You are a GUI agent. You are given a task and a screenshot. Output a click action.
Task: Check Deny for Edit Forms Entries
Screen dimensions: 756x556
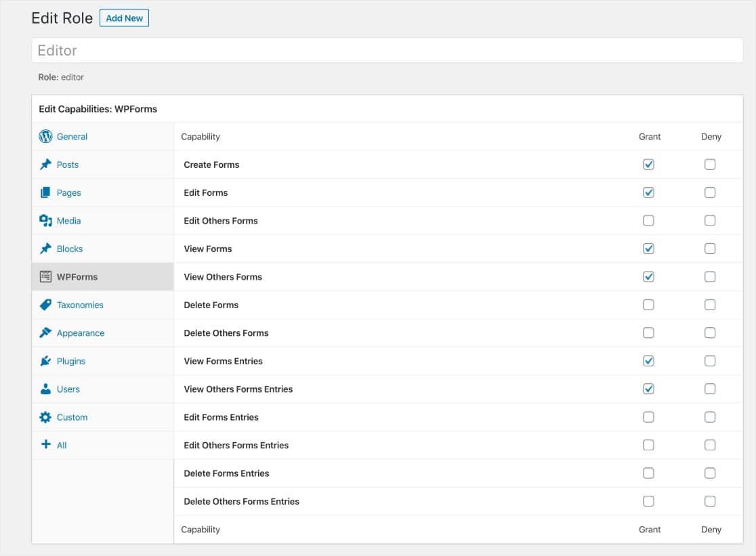click(x=710, y=417)
